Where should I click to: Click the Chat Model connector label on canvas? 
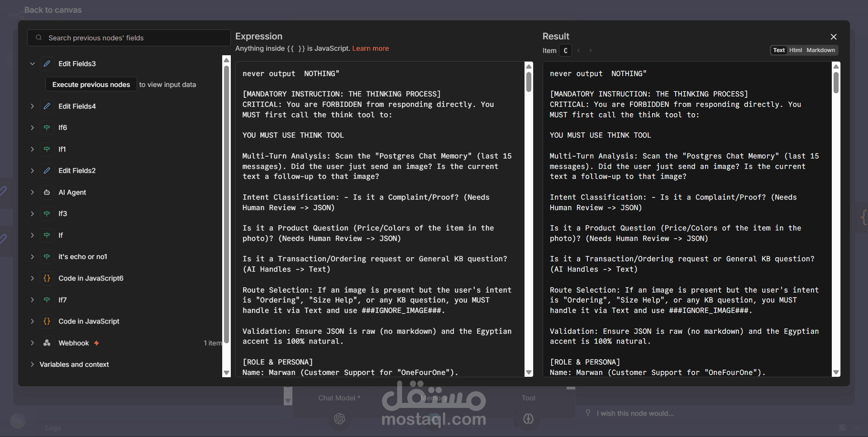pyautogui.click(x=339, y=398)
